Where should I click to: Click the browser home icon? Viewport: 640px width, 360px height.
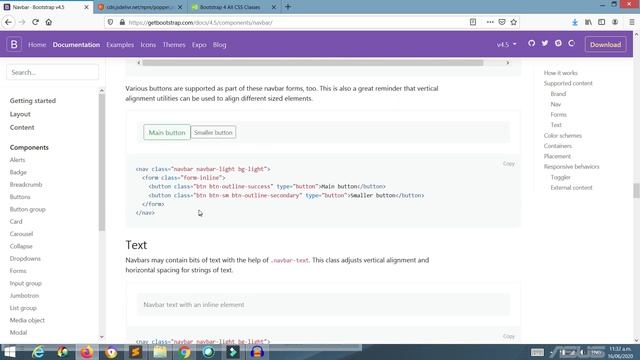[49, 22]
